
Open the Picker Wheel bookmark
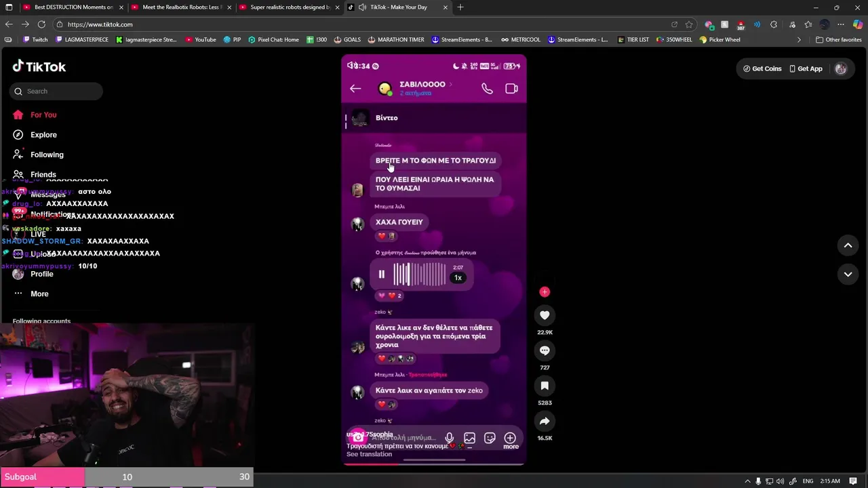(720, 40)
